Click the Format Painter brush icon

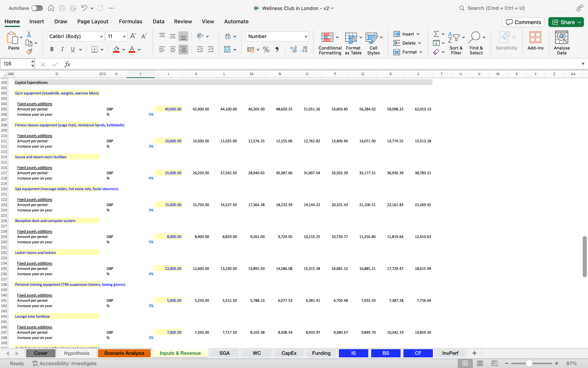pyautogui.click(x=29, y=52)
